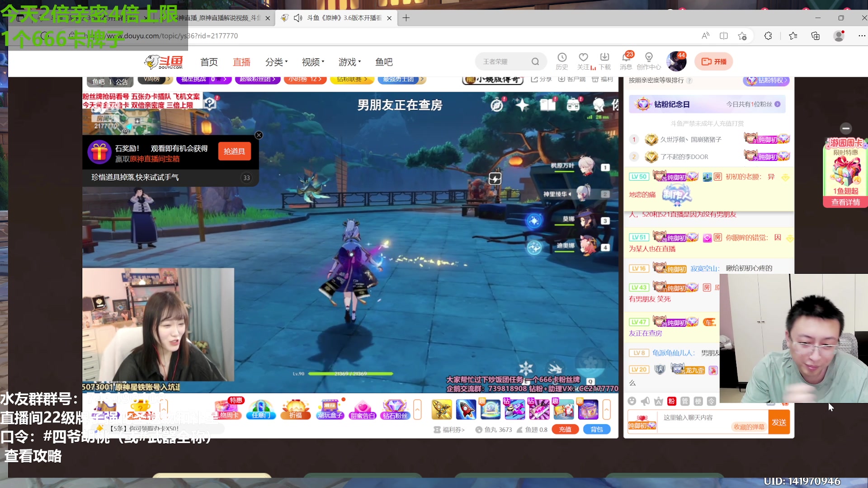Viewport: 868px width, 488px height.
Task: Open the Douyu logo home link
Action: coord(164,62)
